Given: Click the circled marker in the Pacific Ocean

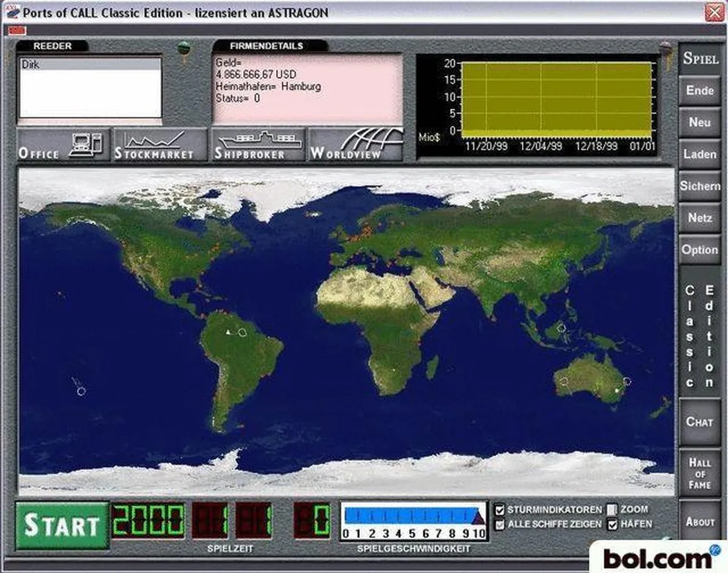Looking at the screenshot, I should 81,391.
